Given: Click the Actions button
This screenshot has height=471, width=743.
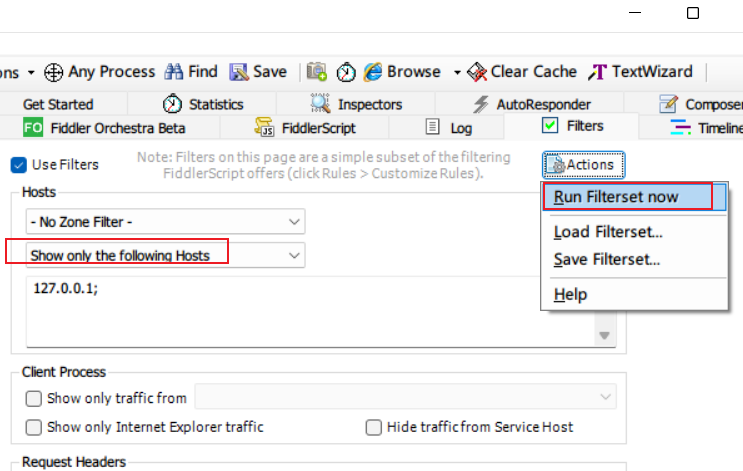Looking at the screenshot, I should point(584,165).
